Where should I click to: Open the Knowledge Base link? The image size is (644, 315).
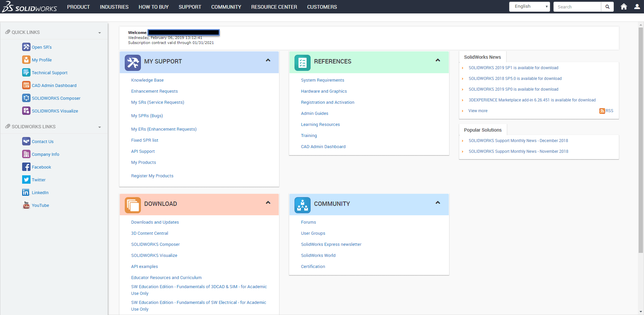[x=147, y=80]
